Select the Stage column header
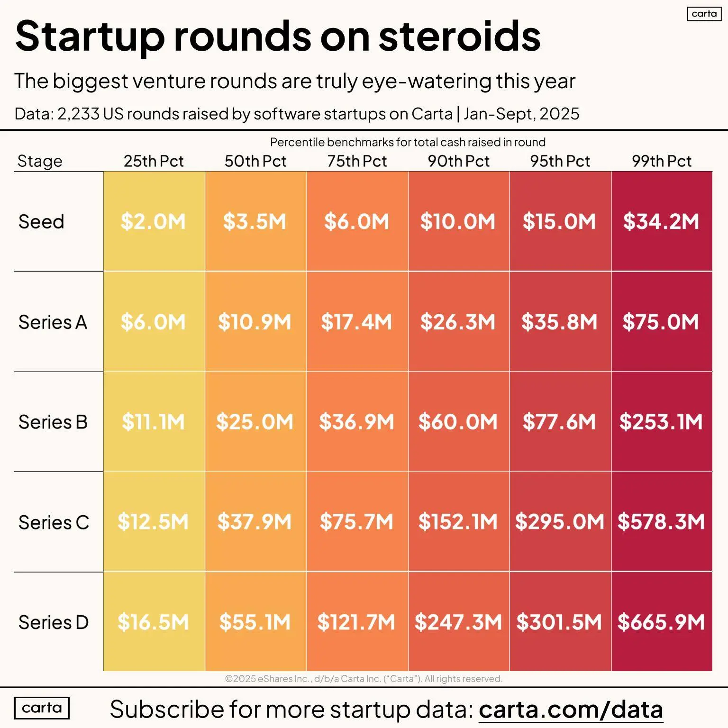 40,161
